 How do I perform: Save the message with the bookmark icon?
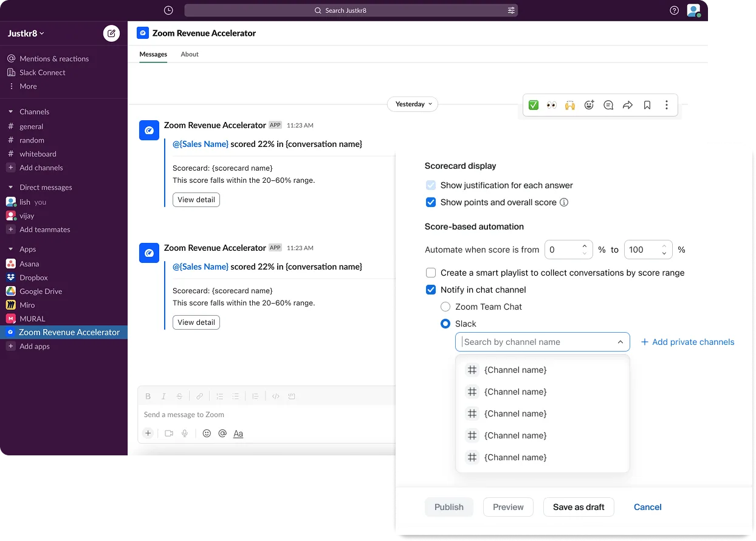(x=647, y=104)
